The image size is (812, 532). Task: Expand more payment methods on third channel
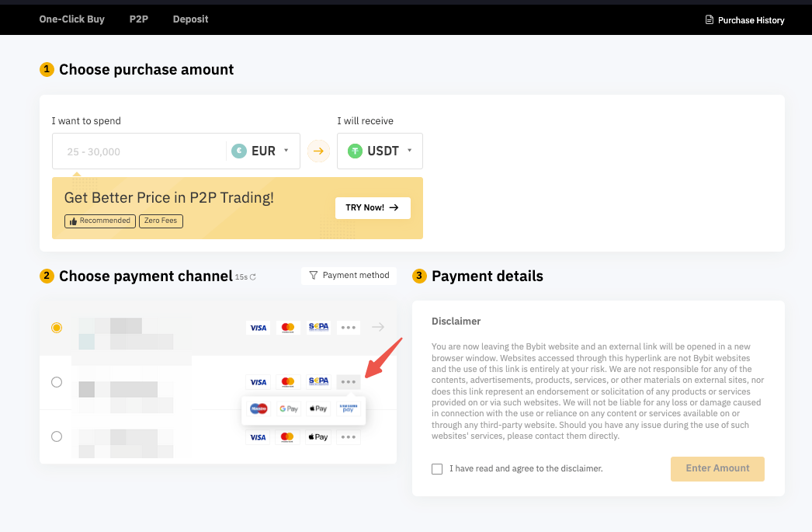coord(348,437)
